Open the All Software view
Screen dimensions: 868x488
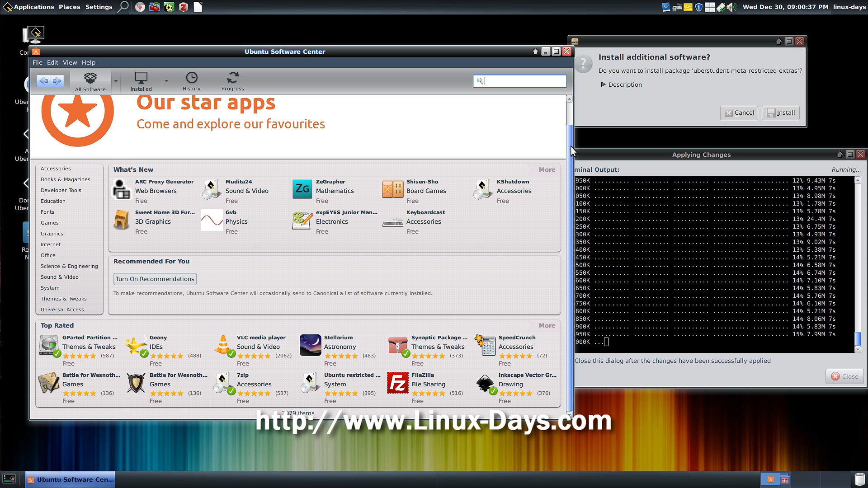coord(90,82)
